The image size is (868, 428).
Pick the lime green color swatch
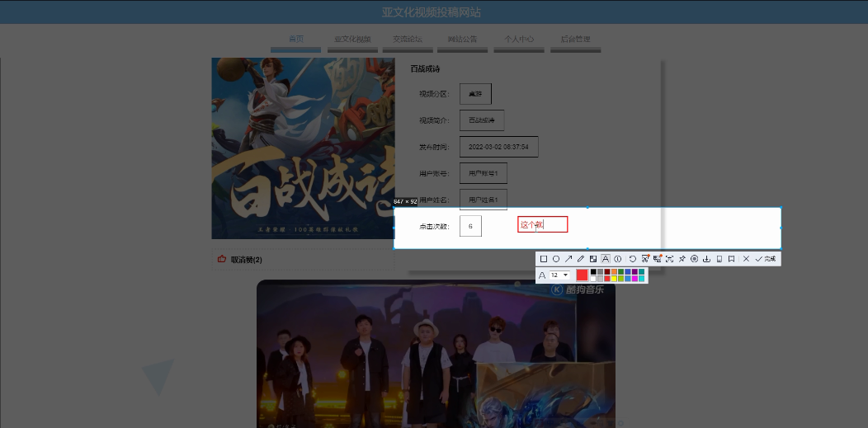point(621,279)
